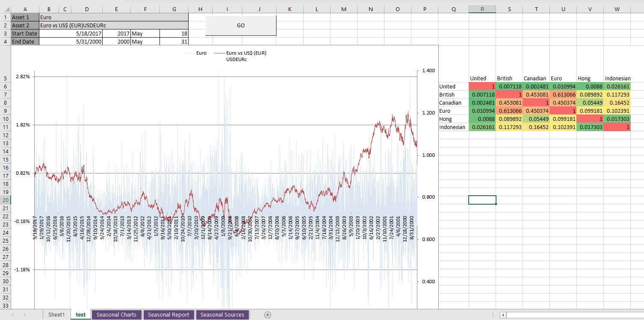
Task: Click the previous sheet navigation arrow
Action: tap(12, 315)
